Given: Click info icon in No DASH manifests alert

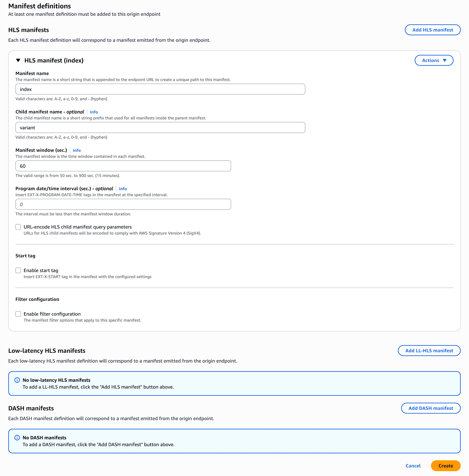Looking at the screenshot, I should (17, 438).
